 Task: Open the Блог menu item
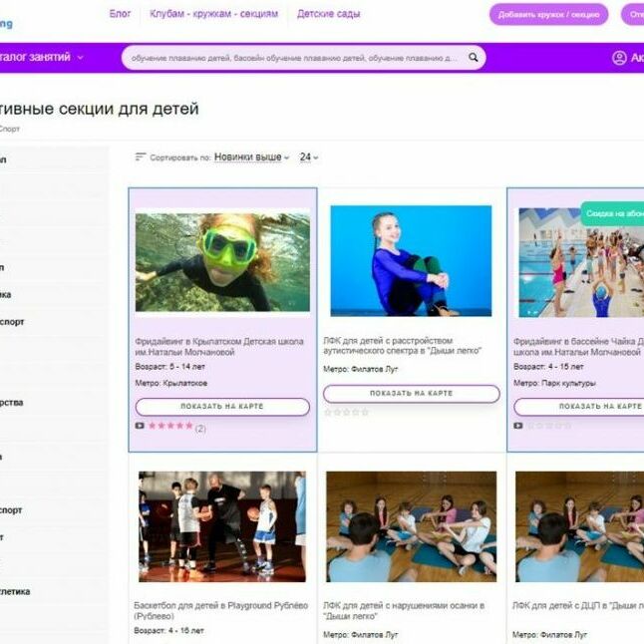click(120, 14)
